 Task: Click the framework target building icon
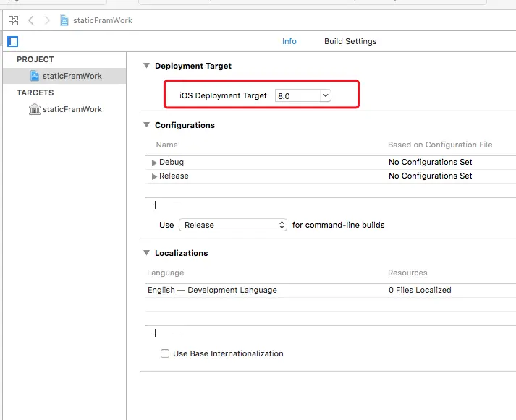point(35,109)
